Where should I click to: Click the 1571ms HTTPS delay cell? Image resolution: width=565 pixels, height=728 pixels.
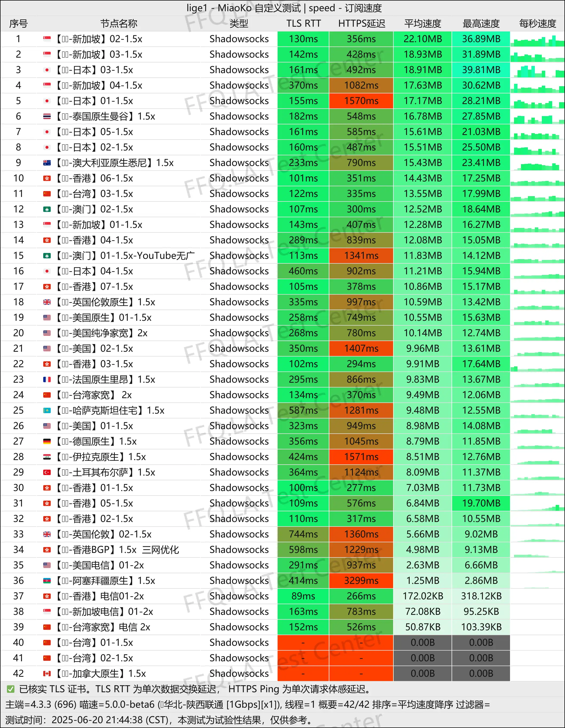coord(361,457)
